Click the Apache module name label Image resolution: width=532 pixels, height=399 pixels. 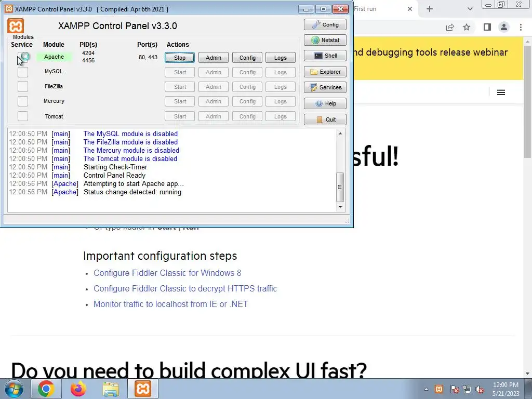coord(54,57)
